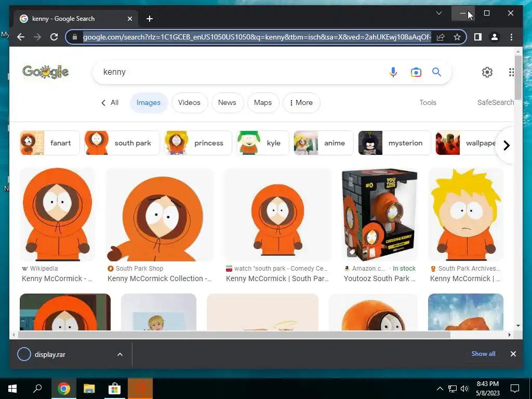Open Google quick settings gear
This screenshot has width=532, height=399.
click(x=487, y=72)
